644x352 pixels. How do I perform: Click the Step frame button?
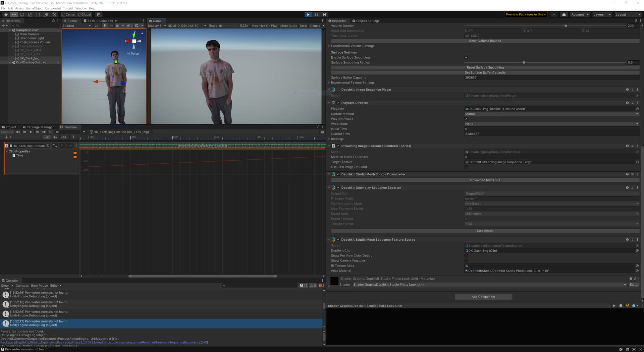(x=324, y=15)
